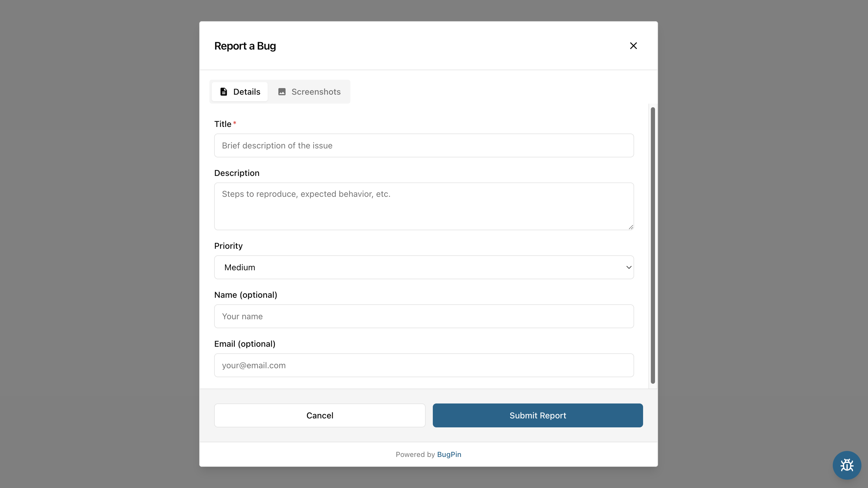This screenshot has height=488, width=868.
Task: Click the chevron on the Priority selector
Action: (628, 267)
